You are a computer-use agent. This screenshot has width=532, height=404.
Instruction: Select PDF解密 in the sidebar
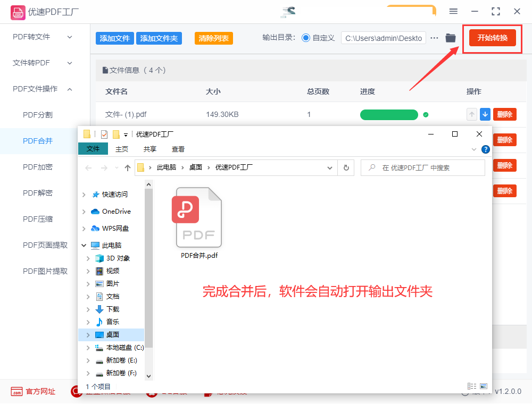coord(38,193)
